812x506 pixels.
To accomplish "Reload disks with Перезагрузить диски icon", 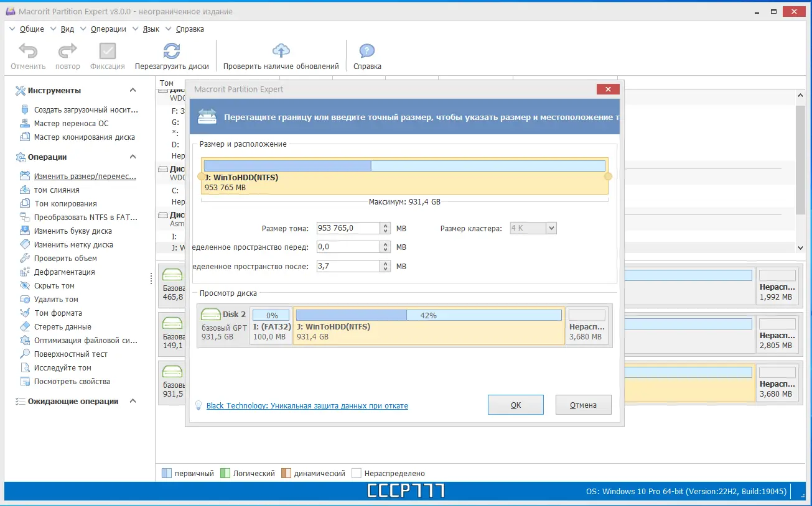I will tap(172, 51).
